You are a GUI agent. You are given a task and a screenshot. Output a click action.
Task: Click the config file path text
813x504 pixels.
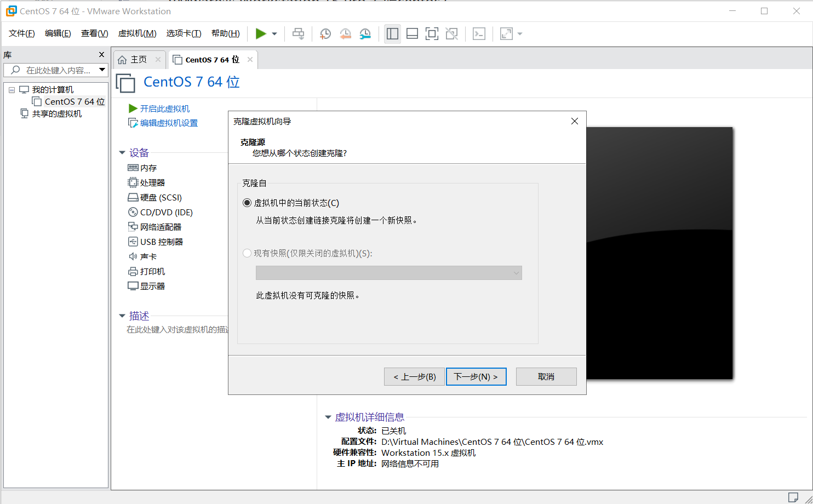(x=493, y=442)
